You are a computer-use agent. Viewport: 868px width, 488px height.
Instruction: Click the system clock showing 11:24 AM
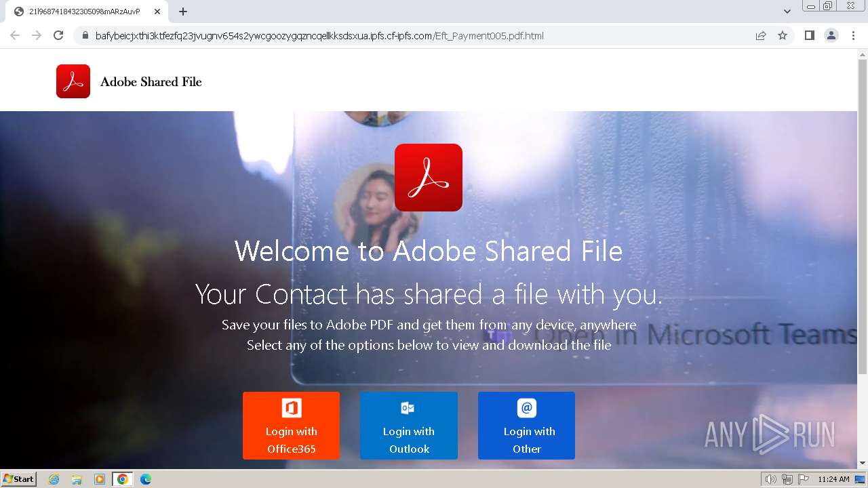(833, 479)
